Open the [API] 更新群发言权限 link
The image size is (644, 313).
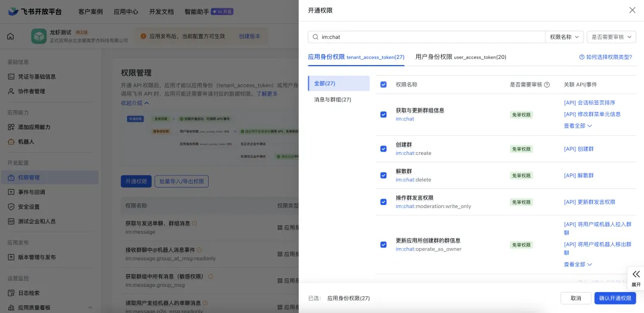(589, 202)
